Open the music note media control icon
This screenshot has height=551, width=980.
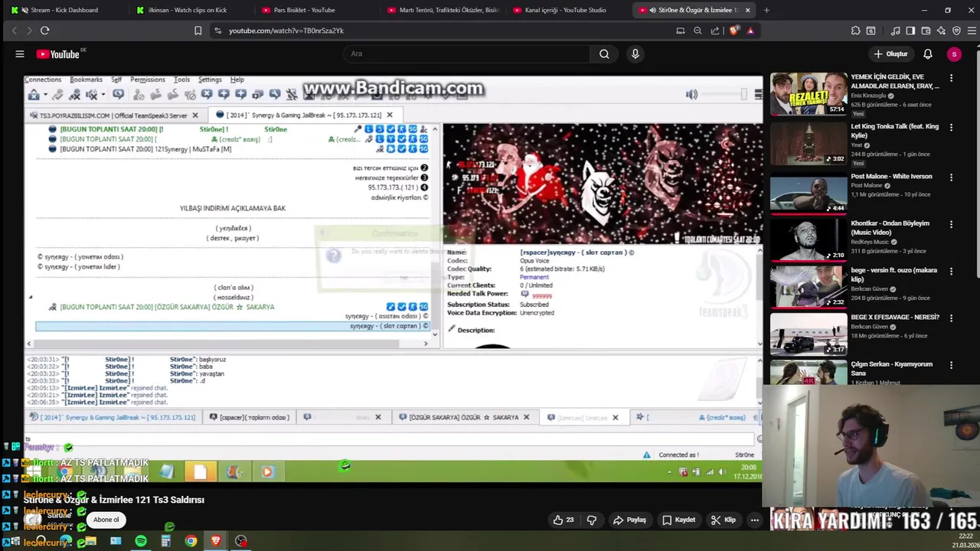click(895, 31)
